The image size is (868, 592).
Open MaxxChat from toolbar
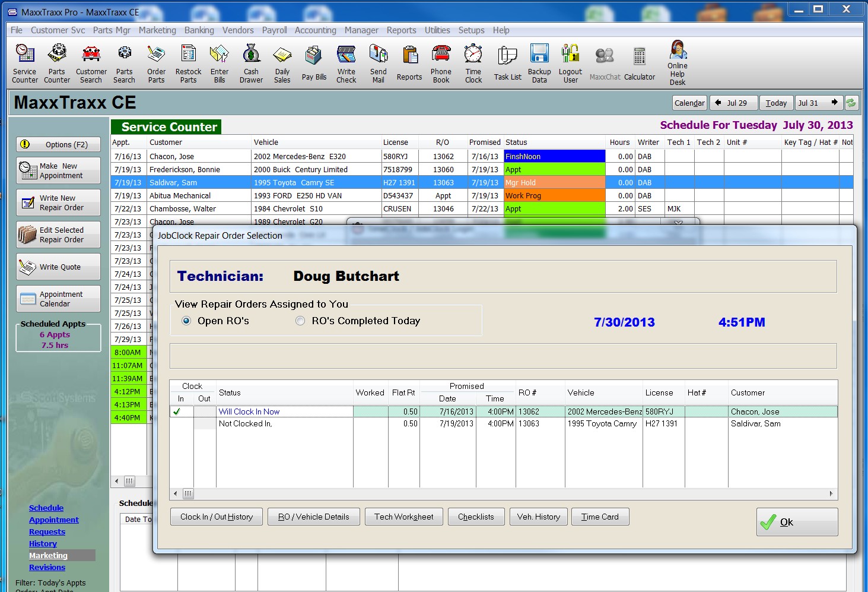605,64
